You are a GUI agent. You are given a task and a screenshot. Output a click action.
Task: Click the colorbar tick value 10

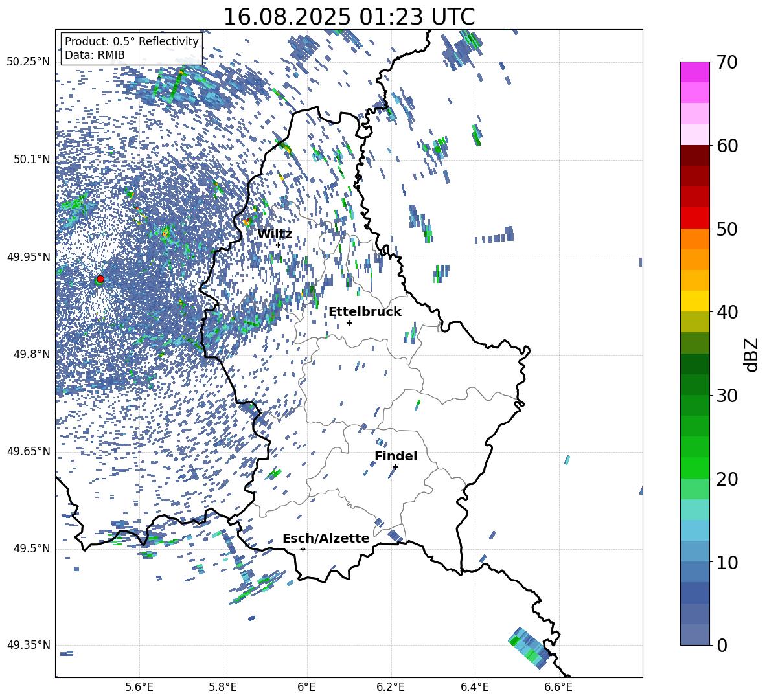[x=727, y=561]
